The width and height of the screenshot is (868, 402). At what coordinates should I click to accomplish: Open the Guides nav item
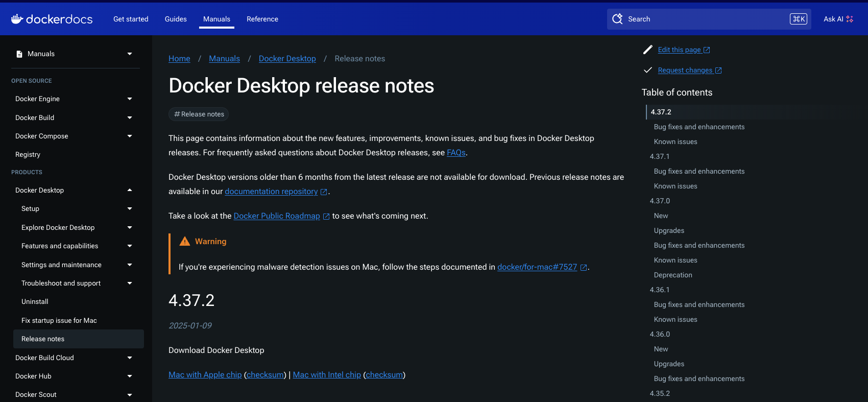[x=176, y=19]
